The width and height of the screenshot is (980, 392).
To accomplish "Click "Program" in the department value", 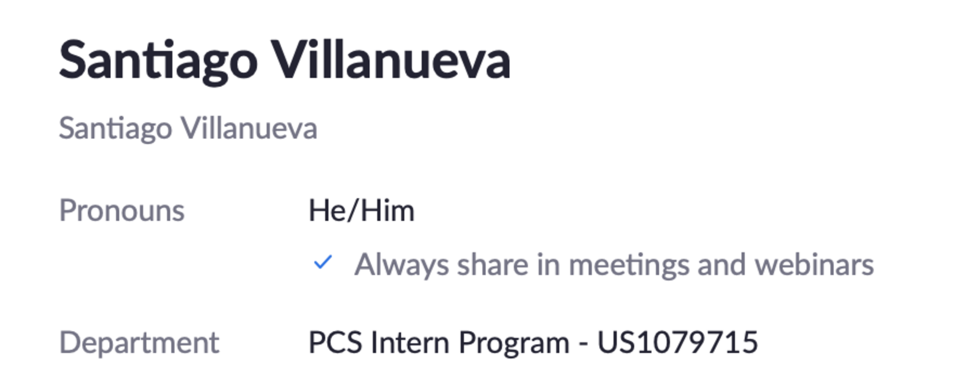I will [513, 342].
